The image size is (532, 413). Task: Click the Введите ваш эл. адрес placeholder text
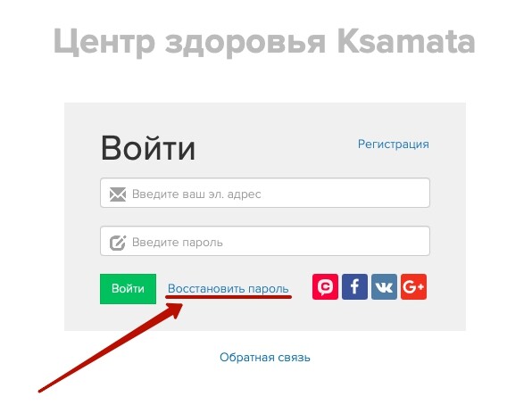tap(196, 194)
